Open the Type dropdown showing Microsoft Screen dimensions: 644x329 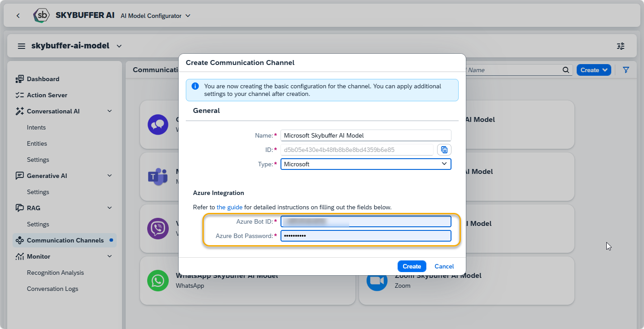[x=366, y=164]
